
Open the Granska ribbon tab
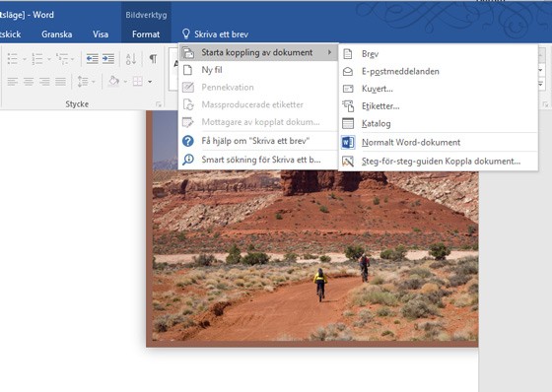coord(57,34)
